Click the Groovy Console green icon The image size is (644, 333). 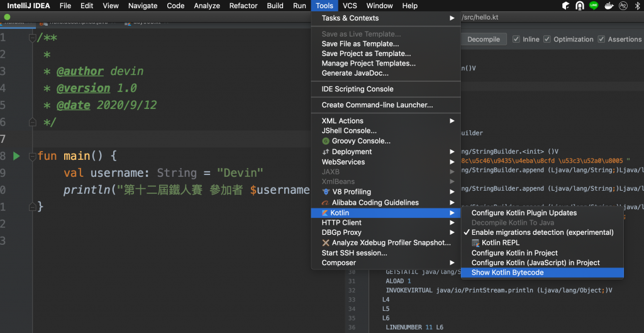point(326,141)
